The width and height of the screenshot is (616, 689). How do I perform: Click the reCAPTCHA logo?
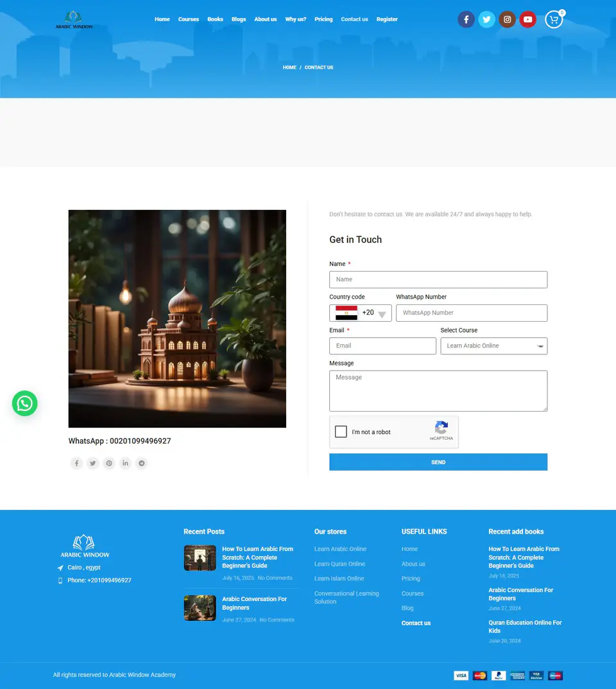[x=441, y=428]
